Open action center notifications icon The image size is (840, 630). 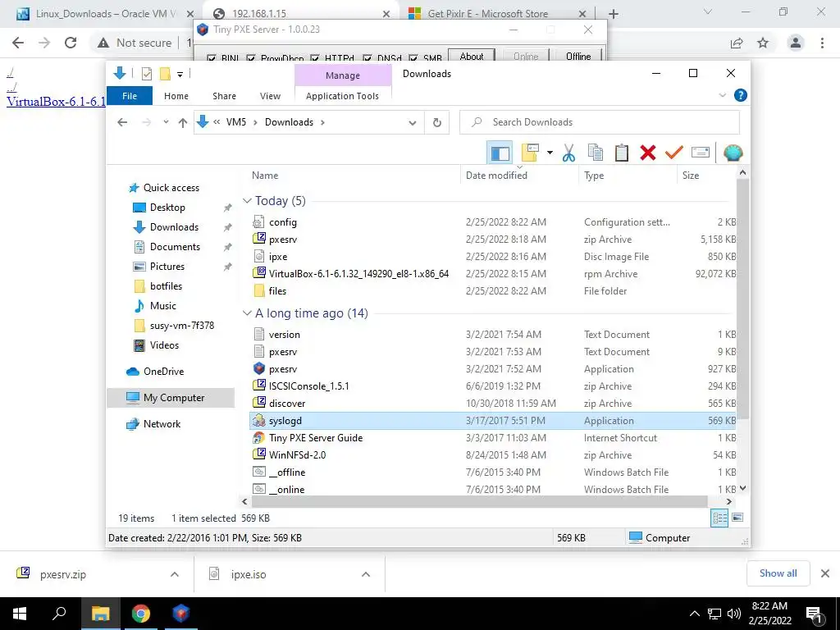[x=815, y=614]
